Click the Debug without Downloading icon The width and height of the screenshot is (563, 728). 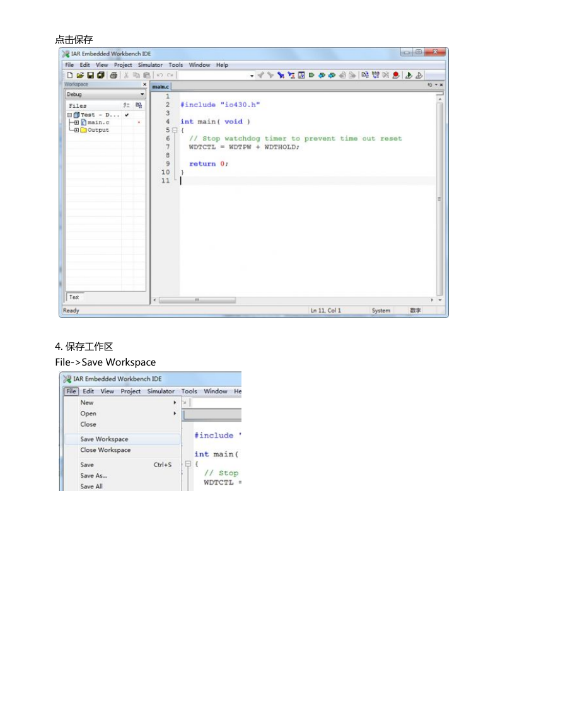419,75
